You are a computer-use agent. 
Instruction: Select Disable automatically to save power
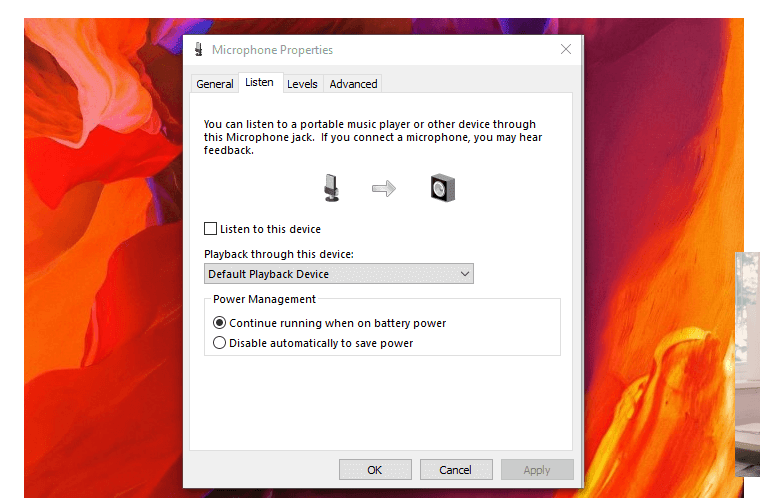point(219,343)
